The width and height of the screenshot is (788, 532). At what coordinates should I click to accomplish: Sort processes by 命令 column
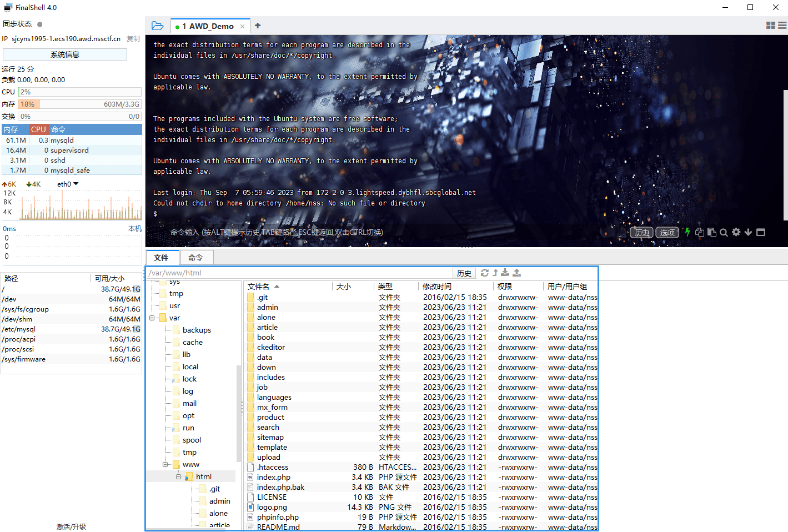pyautogui.click(x=96, y=129)
